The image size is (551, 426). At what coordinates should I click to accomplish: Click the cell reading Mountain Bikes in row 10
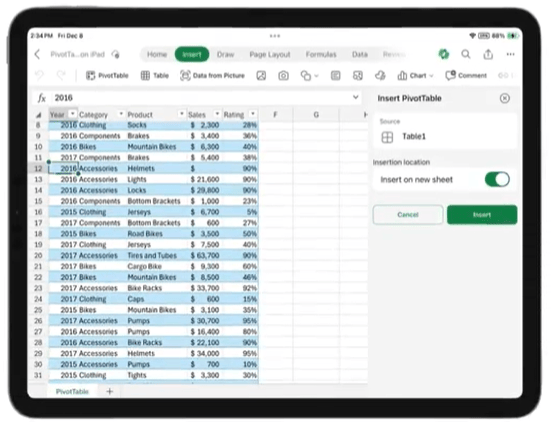pyautogui.click(x=157, y=147)
